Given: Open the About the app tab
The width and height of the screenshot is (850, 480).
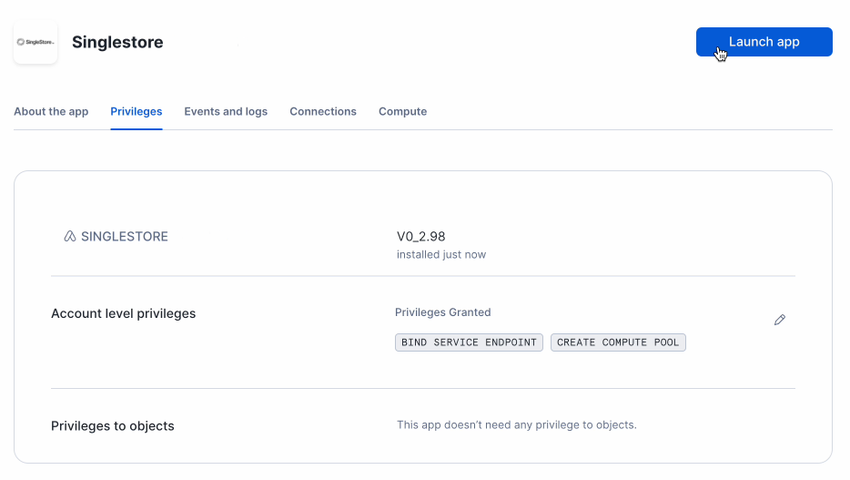Looking at the screenshot, I should (x=51, y=112).
